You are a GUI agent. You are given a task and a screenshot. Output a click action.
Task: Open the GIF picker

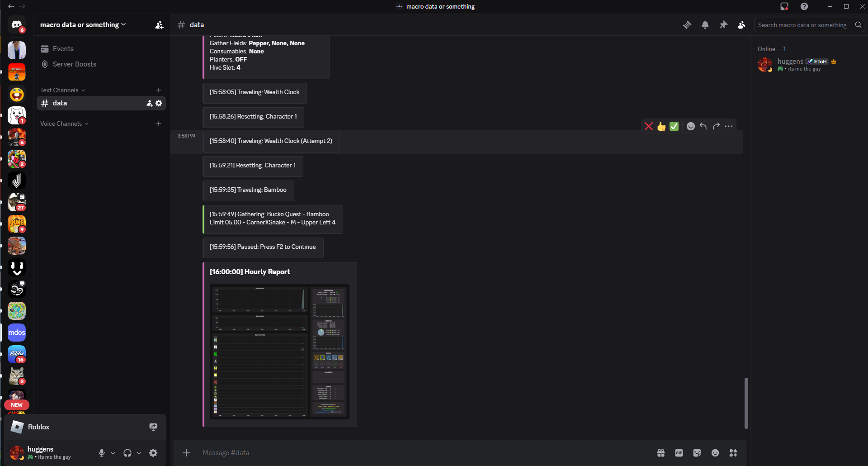[x=679, y=452]
